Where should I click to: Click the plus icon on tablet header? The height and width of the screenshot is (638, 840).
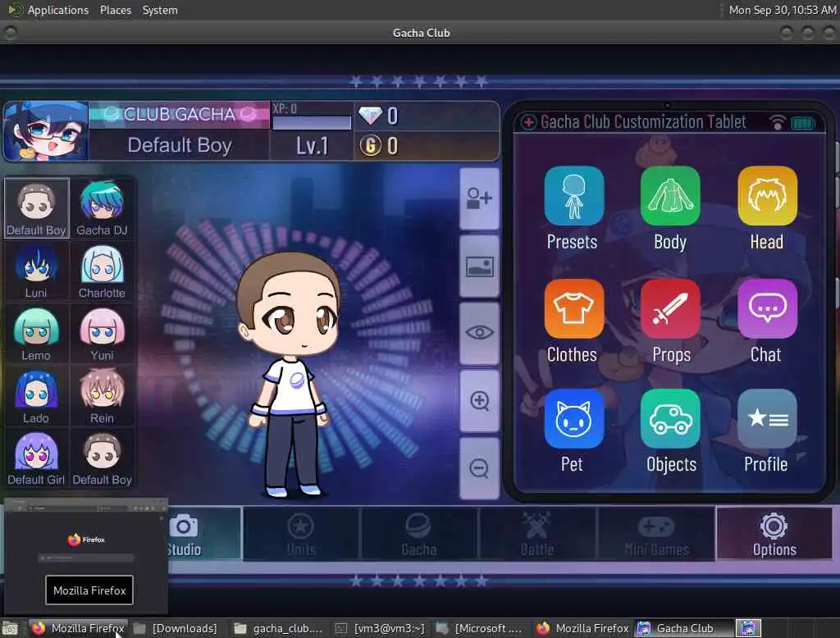click(x=528, y=122)
